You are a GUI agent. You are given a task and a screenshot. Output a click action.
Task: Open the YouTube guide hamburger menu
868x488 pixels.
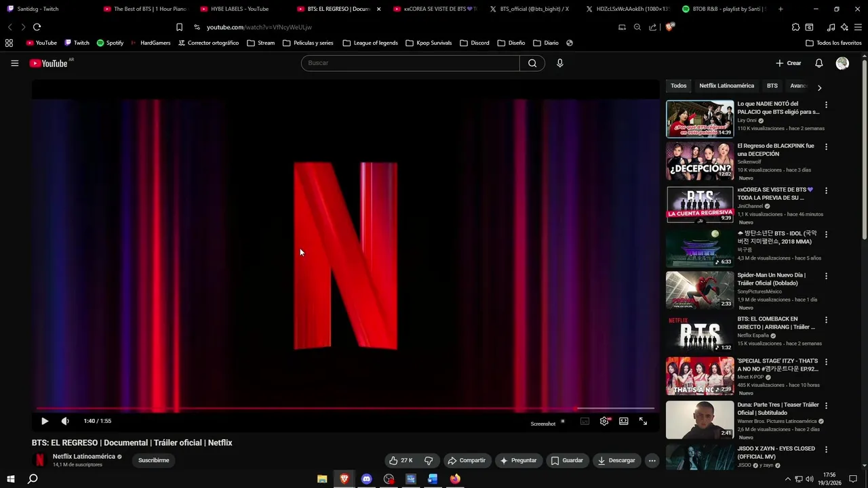tap(14, 63)
